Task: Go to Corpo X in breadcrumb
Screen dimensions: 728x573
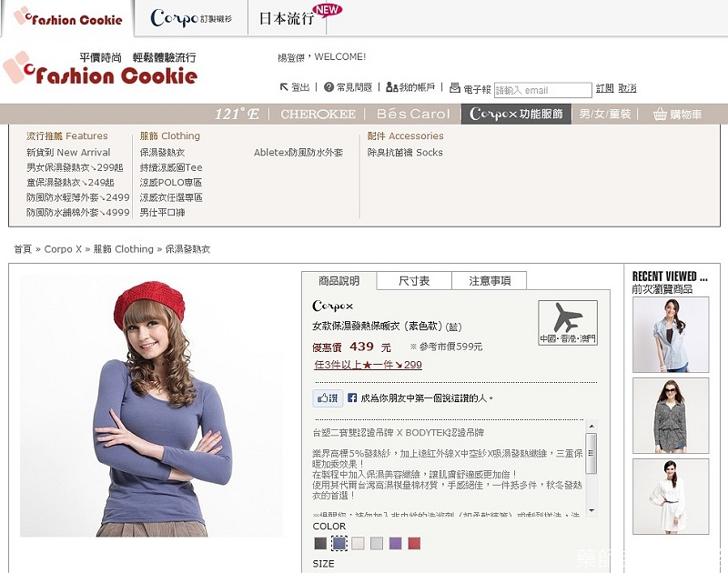Action: tap(63, 249)
